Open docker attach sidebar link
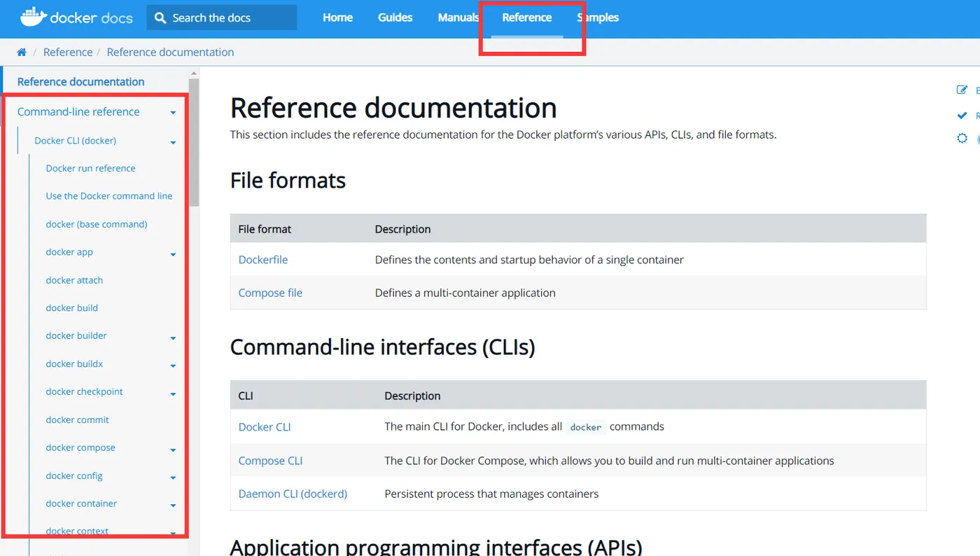This screenshot has height=556, width=980. point(74,280)
